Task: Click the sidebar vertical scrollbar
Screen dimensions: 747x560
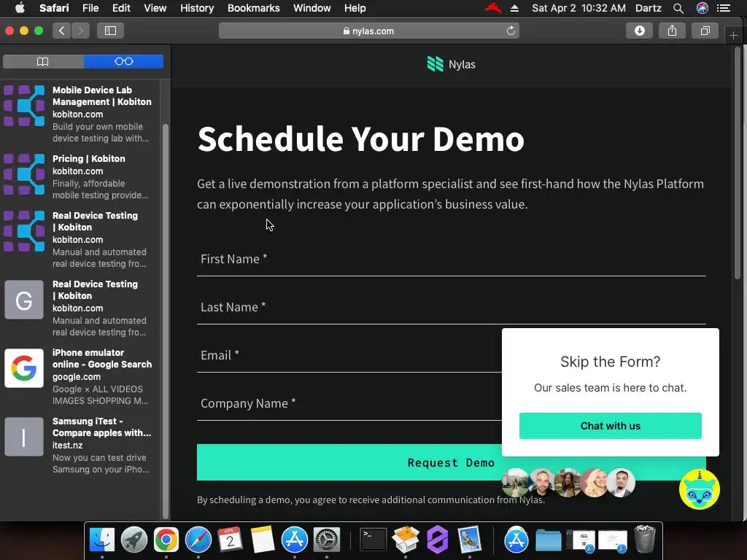Action: 166,322
